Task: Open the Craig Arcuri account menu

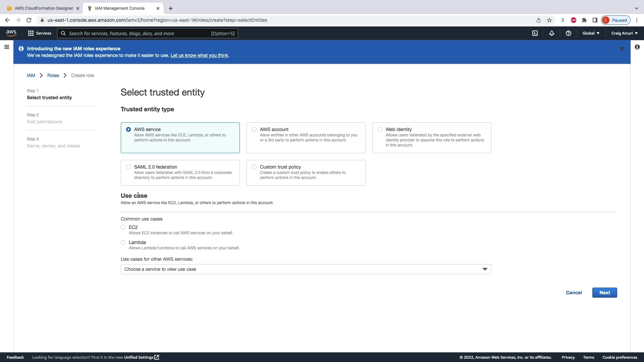Action: (x=624, y=33)
